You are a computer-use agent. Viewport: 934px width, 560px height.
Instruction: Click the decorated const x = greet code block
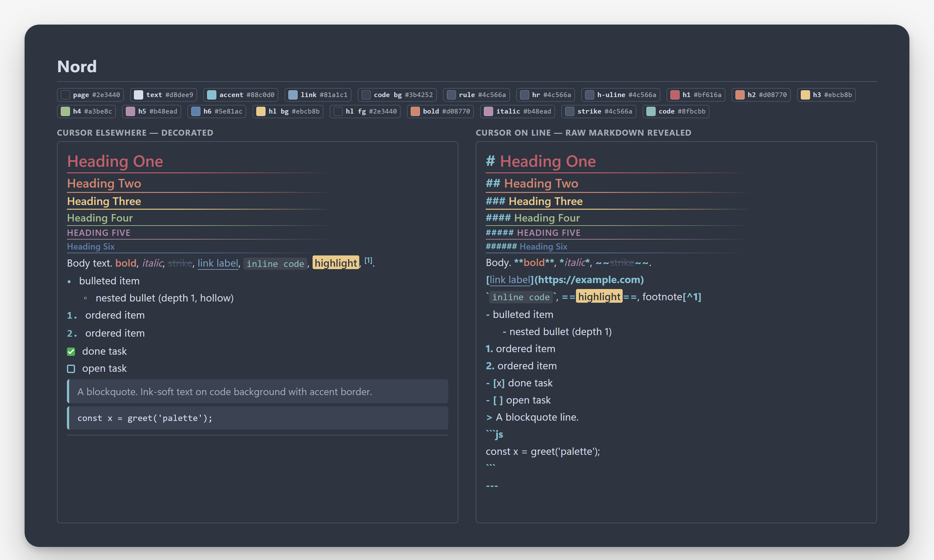click(257, 418)
